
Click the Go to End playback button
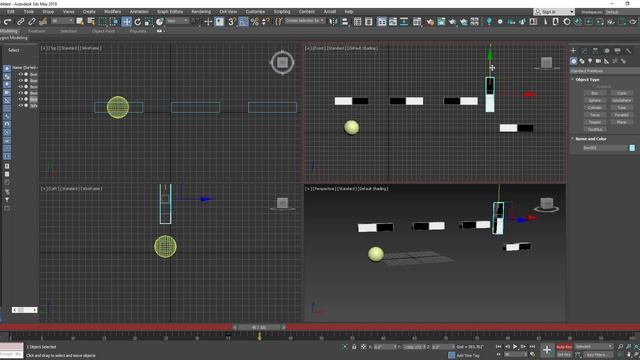[x=532, y=347]
